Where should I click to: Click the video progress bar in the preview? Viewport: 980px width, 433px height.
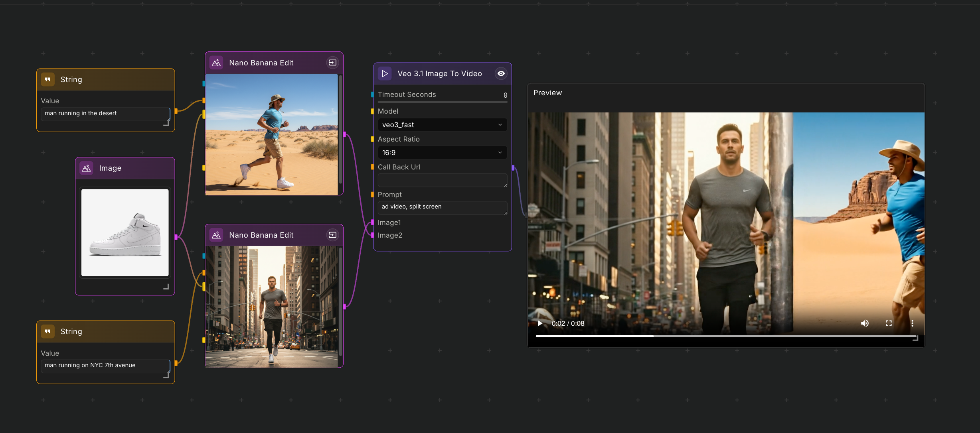pos(725,336)
